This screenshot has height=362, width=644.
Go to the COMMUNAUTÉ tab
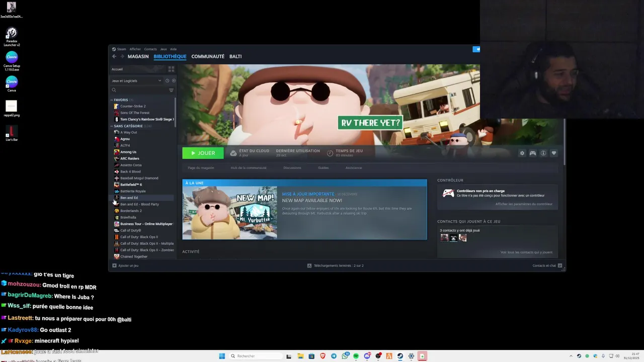208,56
